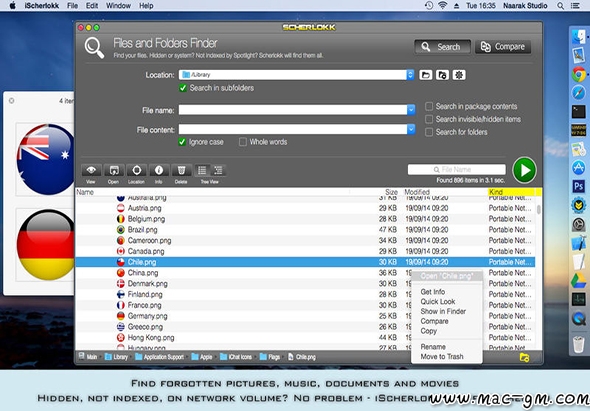Screen dimensions: 590x411
Task: Choose Show in Finder from context menu
Action: pyautogui.click(x=443, y=311)
